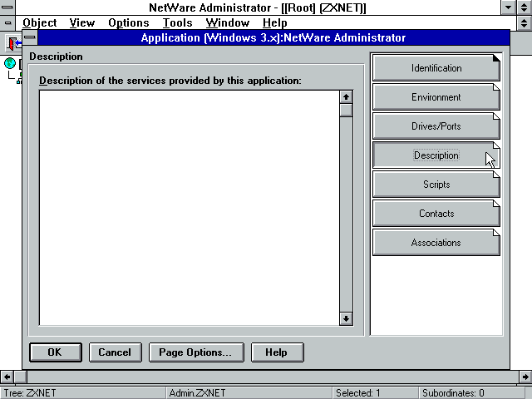
Task: Click the description scrollbar thumb
Action: pyautogui.click(x=346, y=111)
